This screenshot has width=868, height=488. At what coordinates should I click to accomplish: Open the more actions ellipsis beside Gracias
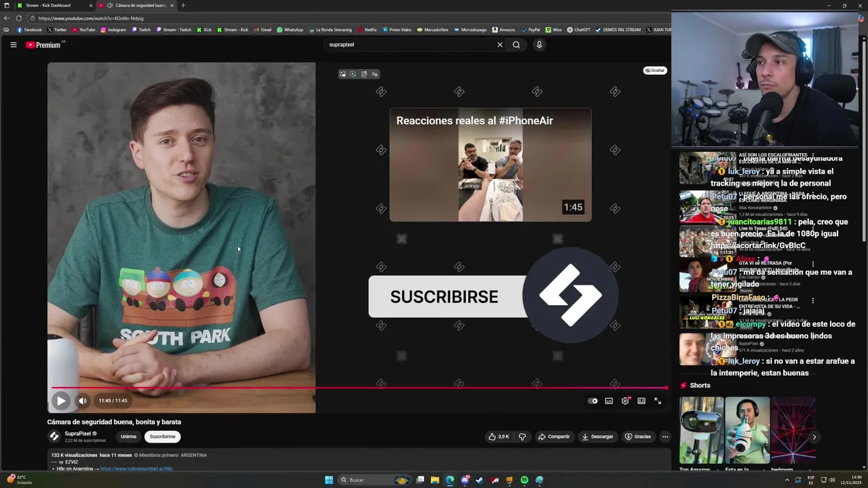pos(665,436)
